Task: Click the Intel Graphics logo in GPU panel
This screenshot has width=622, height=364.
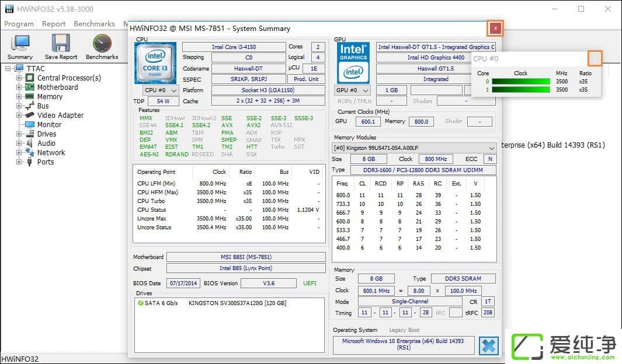Action: click(353, 62)
